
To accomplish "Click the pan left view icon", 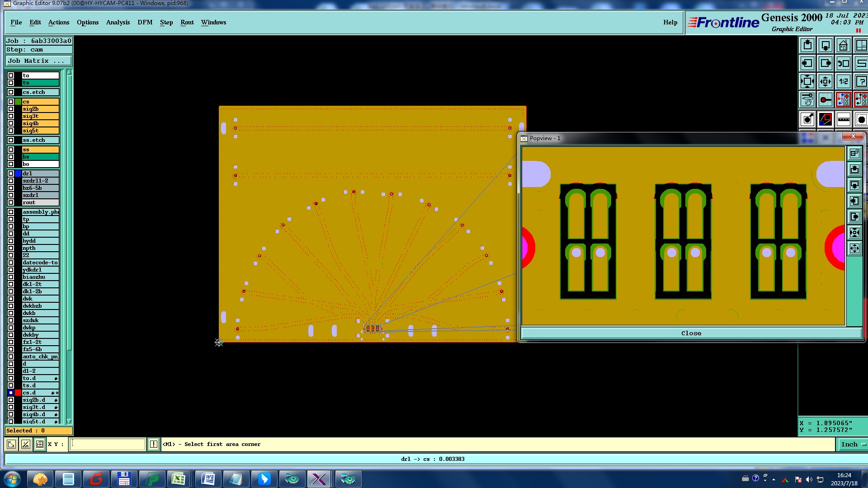I will coord(807,64).
